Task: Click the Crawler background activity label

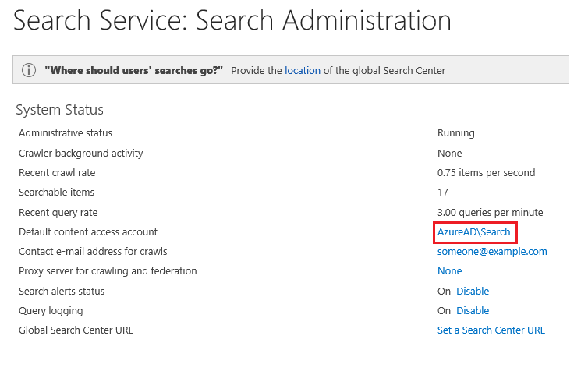Action: point(81,154)
